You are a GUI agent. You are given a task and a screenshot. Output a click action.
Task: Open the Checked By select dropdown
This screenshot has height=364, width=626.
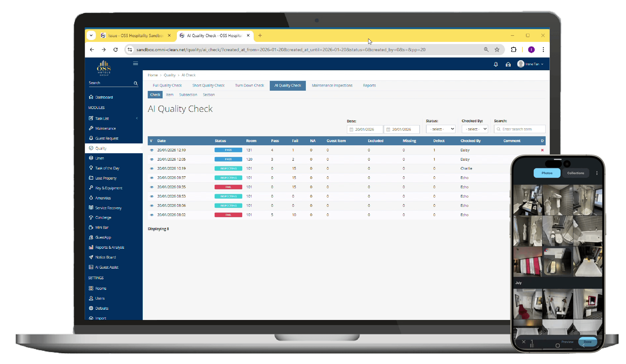click(x=475, y=129)
